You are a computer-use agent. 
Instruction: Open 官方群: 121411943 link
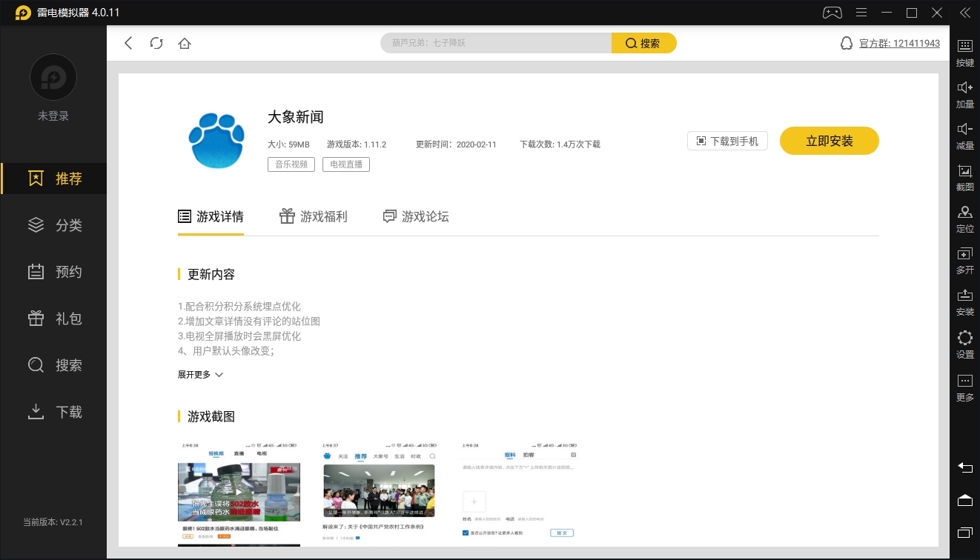pyautogui.click(x=899, y=43)
